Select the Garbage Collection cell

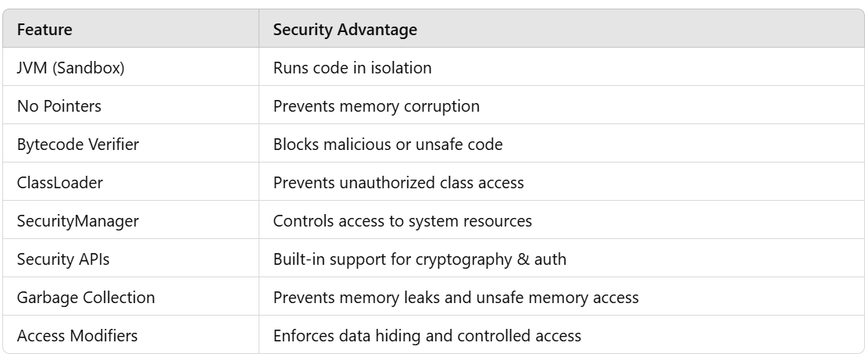click(130, 296)
